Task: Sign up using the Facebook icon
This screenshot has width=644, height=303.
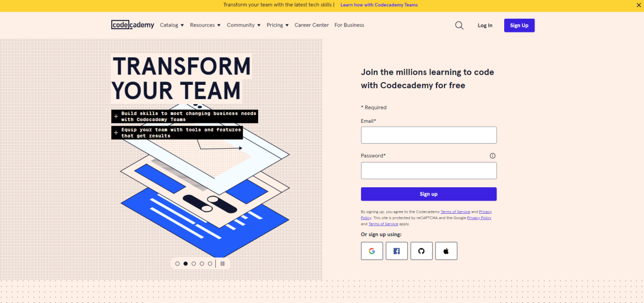Action: tap(397, 251)
